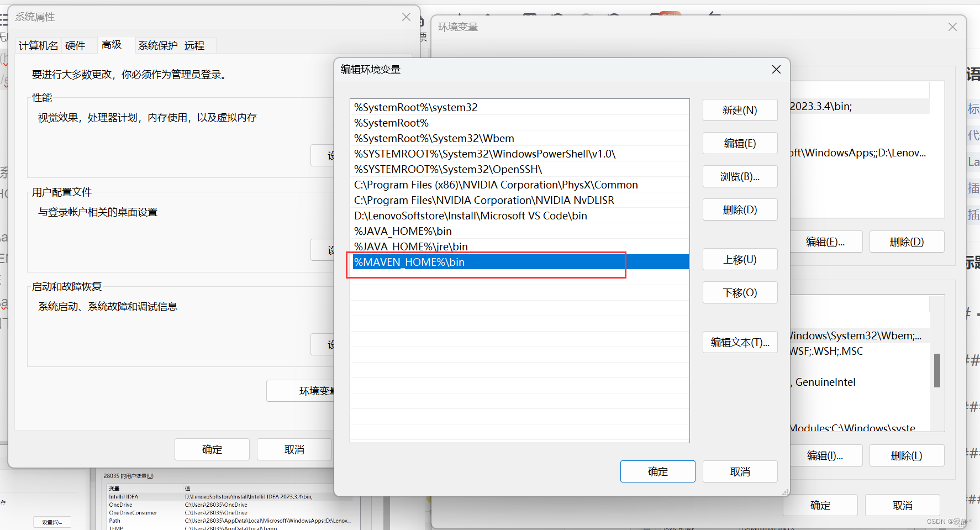The width and height of the screenshot is (980, 530).
Task: Cancel edit variable dialog with 取消
Action: (740, 471)
